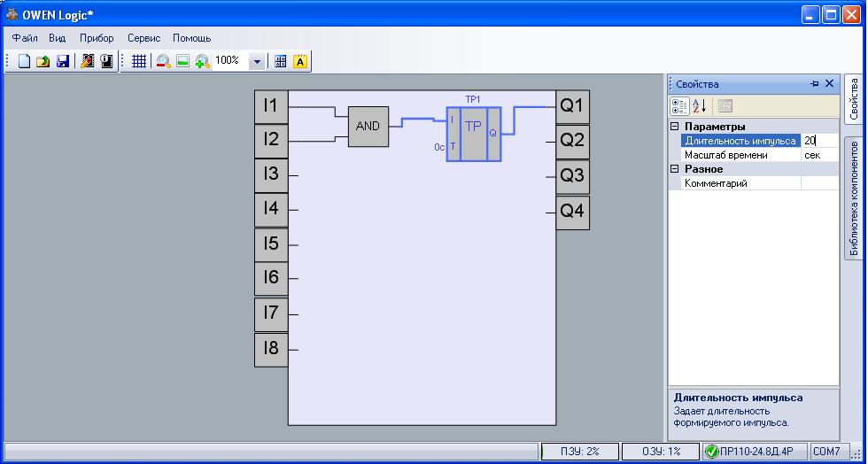Create a new project file

point(24,61)
